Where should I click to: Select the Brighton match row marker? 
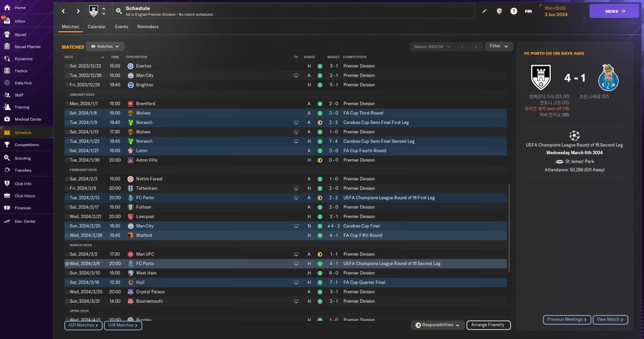point(67,85)
